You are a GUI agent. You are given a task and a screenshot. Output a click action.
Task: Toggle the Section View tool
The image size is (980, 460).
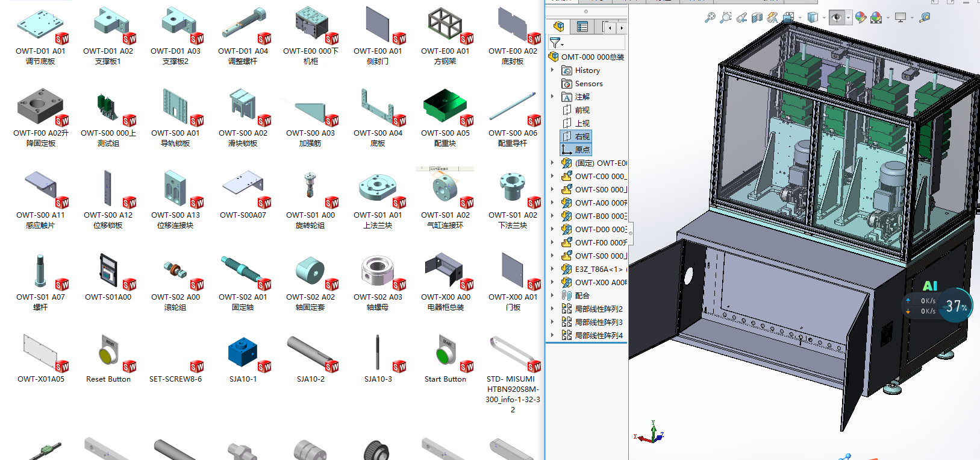point(757,17)
